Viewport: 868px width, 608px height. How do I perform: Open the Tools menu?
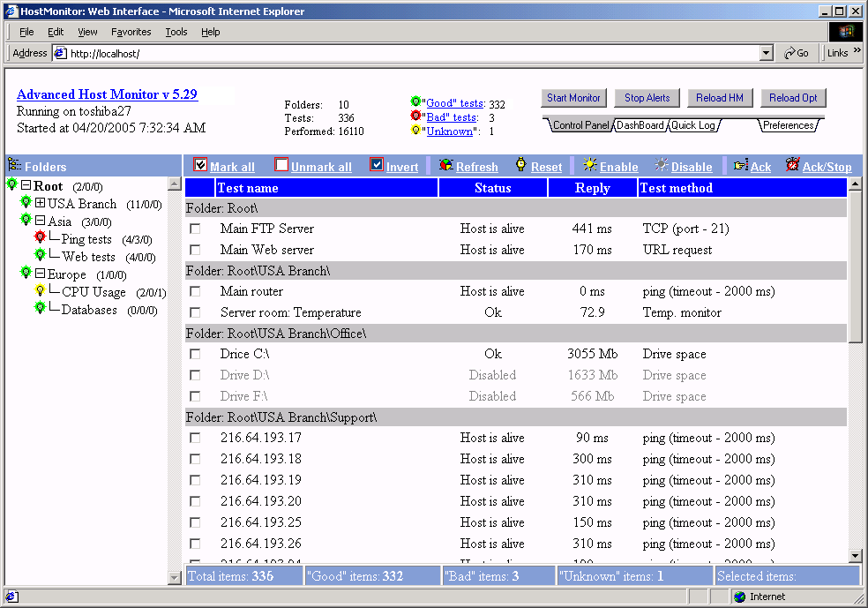(x=176, y=32)
